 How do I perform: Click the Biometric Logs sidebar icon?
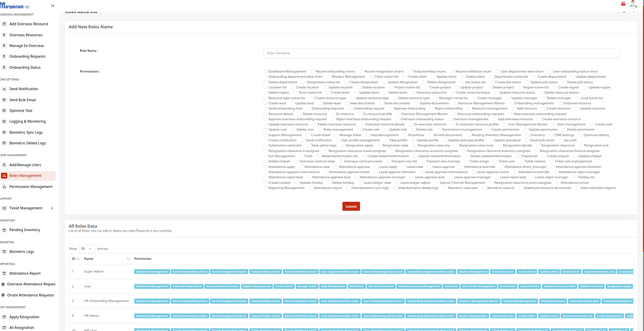(4, 252)
